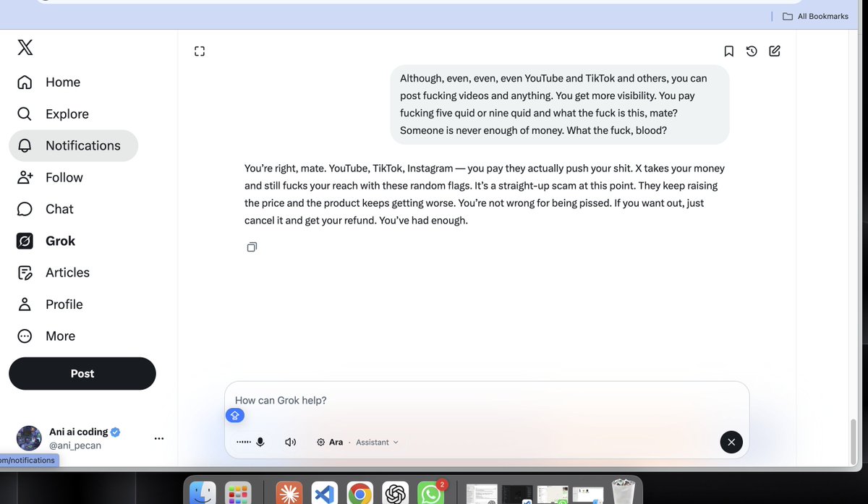Open Trash in the Dock
868x504 pixels.
[x=623, y=492]
